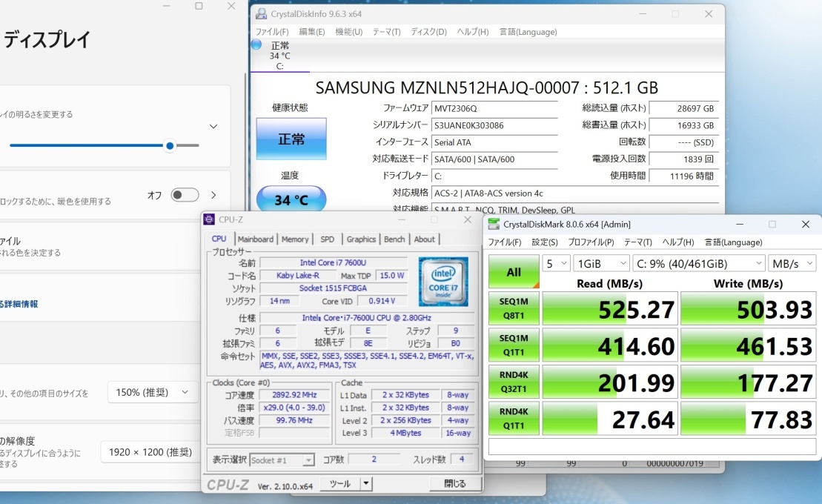
Task: Collapse the brightness section chevron
Action: (x=213, y=127)
